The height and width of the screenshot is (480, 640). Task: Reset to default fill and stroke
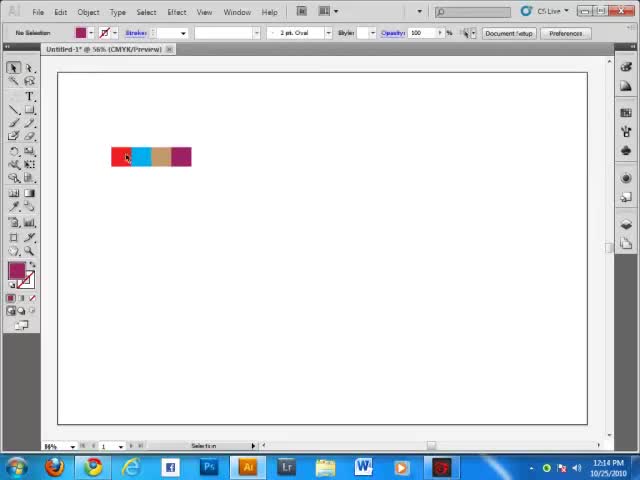(x=11, y=285)
